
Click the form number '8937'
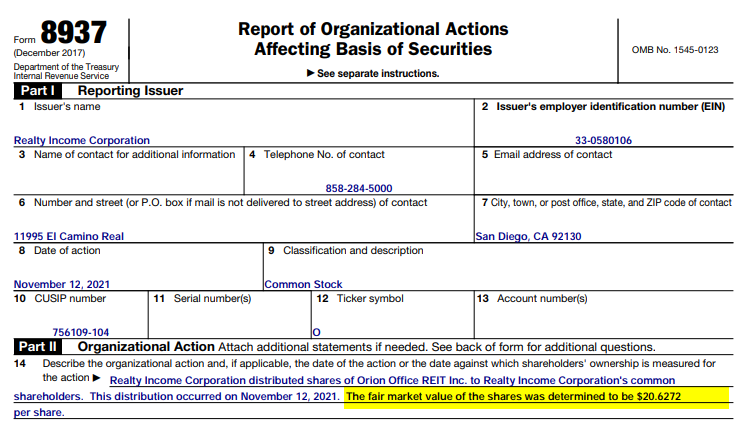coord(73,32)
